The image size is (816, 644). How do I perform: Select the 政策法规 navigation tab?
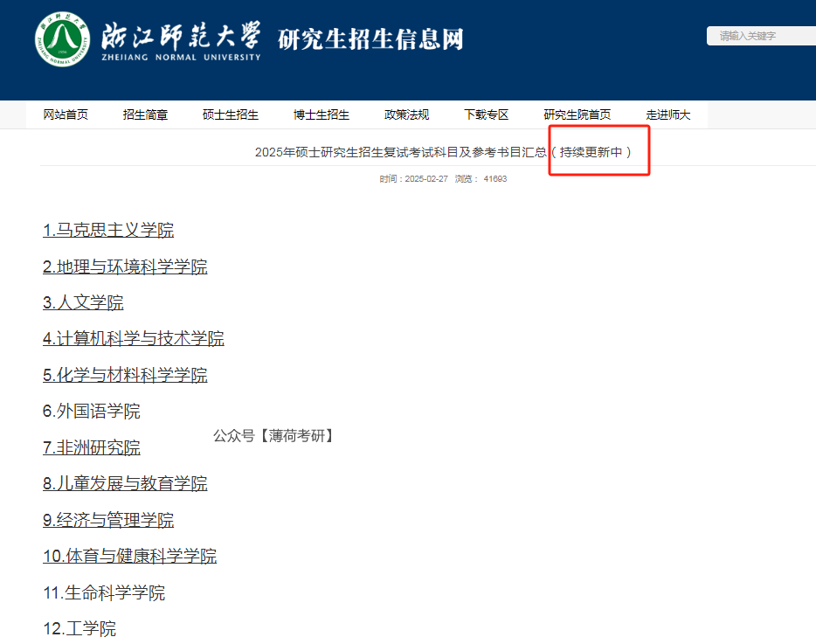coord(405,114)
